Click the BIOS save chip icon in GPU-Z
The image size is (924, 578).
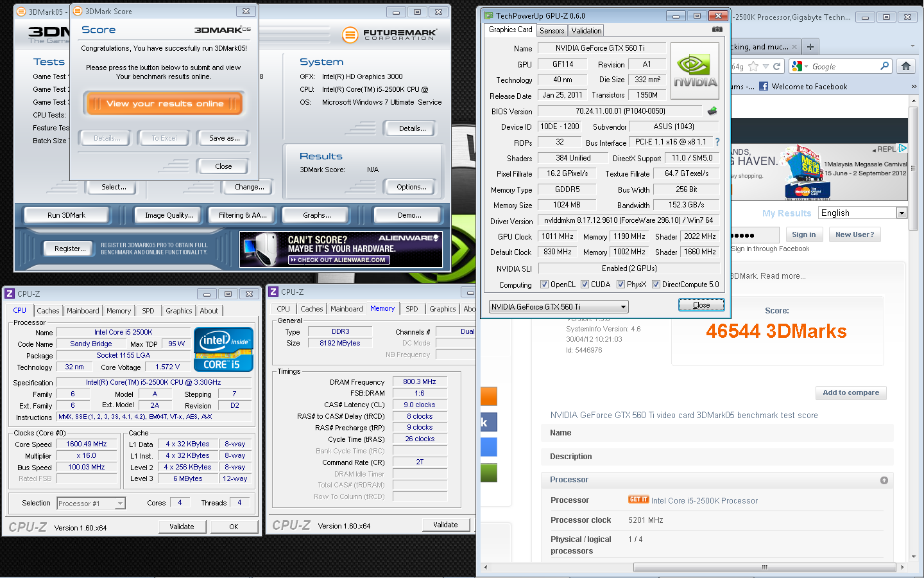pos(712,111)
